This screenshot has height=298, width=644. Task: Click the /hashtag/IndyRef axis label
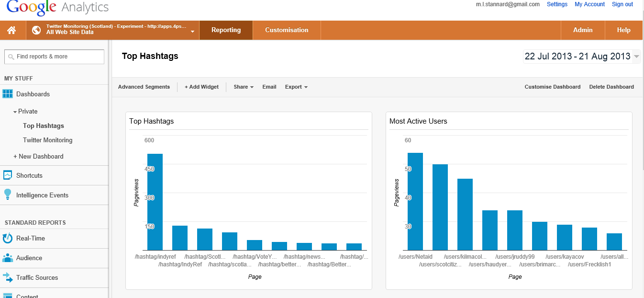pos(180,264)
